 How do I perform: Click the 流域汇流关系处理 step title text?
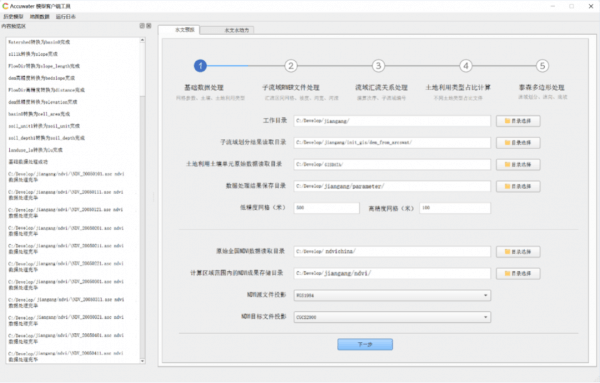coord(381,88)
